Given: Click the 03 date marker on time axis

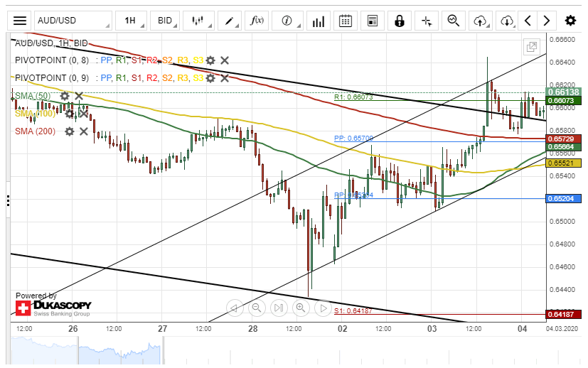Looking at the screenshot, I should coord(432,329).
